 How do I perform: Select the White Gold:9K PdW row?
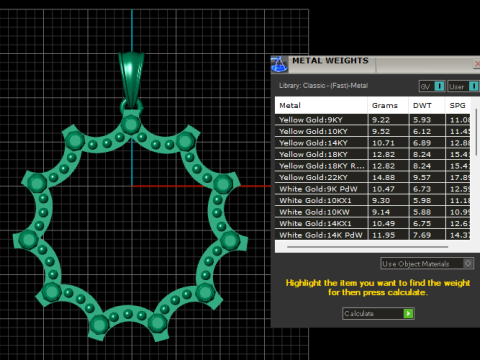(372, 189)
